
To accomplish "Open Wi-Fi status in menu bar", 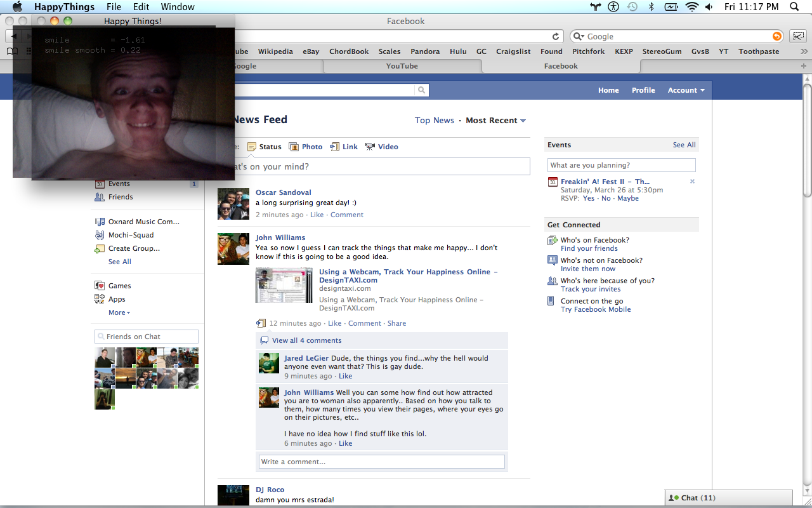I will (x=691, y=7).
